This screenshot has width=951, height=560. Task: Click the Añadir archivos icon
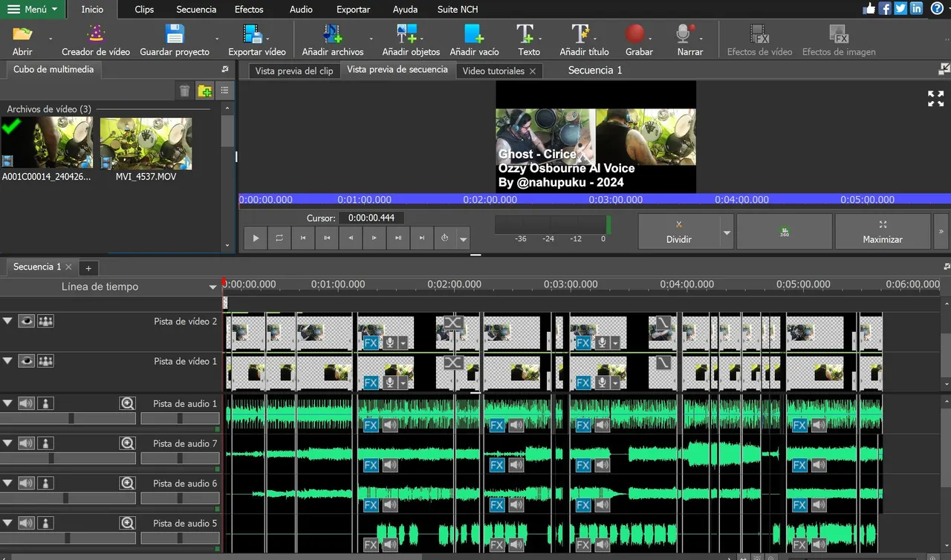tap(332, 33)
